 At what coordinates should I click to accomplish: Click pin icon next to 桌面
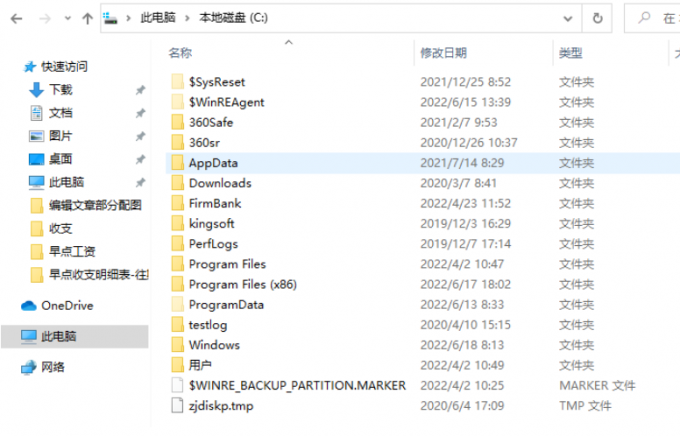pos(140,160)
